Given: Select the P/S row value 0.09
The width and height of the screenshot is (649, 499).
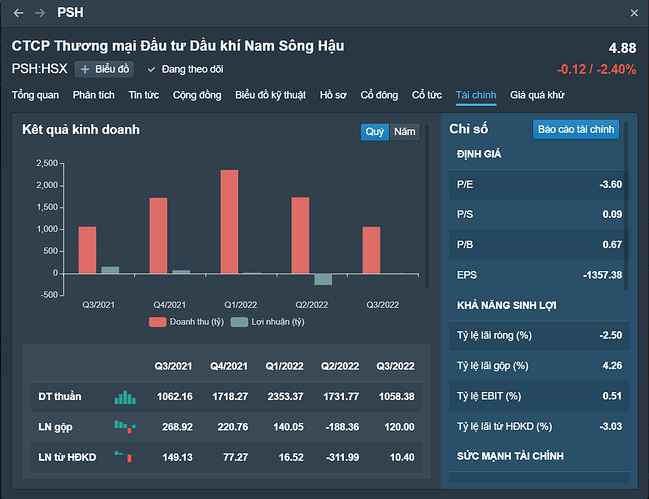Looking at the screenshot, I should point(612,214).
